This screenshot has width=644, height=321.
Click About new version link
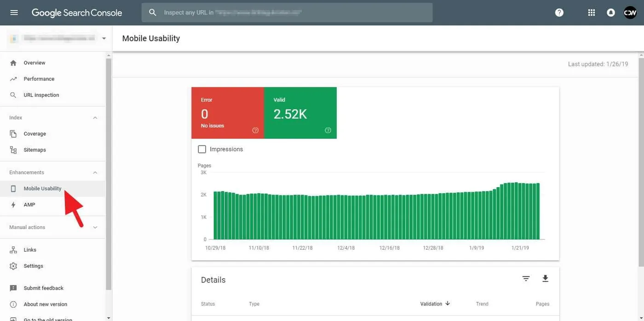[x=46, y=304]
